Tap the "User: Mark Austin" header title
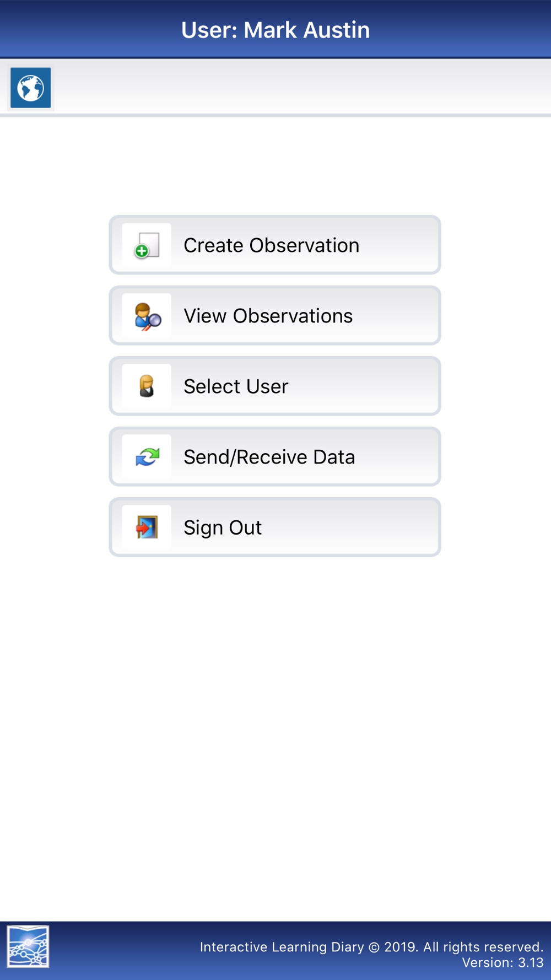 (275, 30)
